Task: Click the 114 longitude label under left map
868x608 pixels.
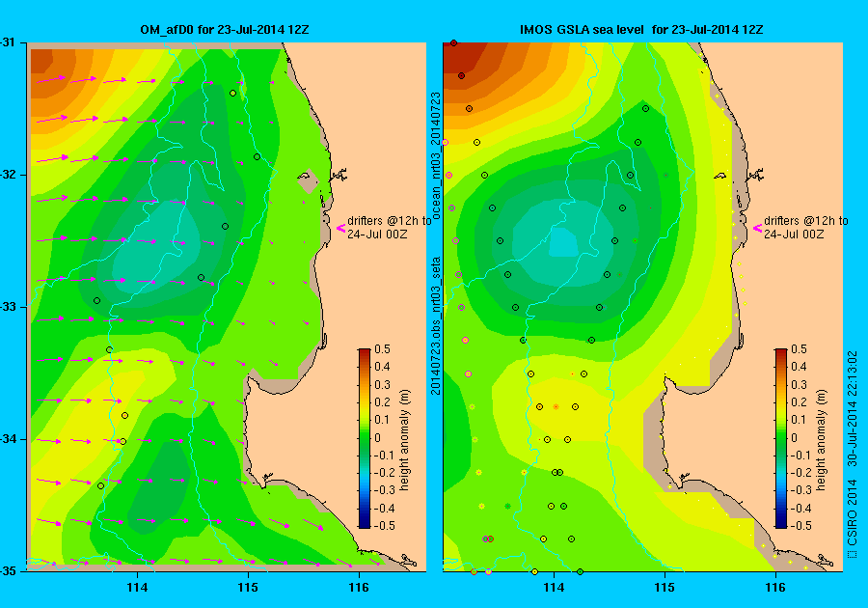Action: tap(137, 588)
